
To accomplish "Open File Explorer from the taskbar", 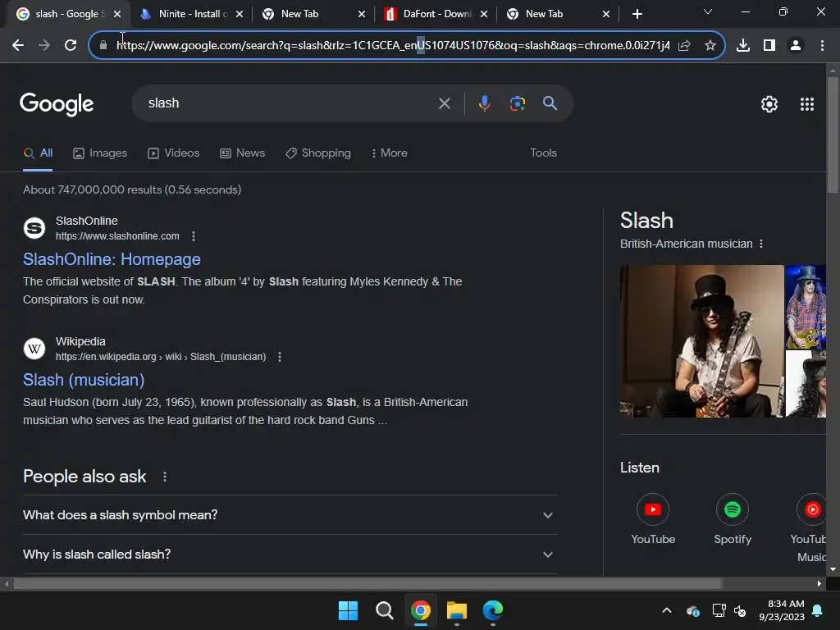I will (x=456, y=610).
